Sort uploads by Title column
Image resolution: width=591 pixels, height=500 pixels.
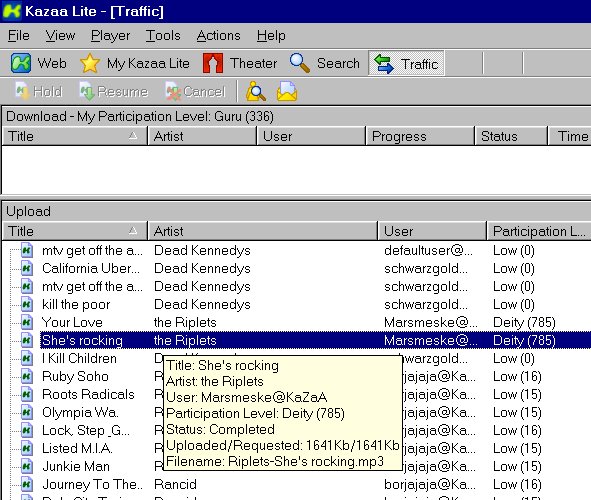(x=75, y=231)
